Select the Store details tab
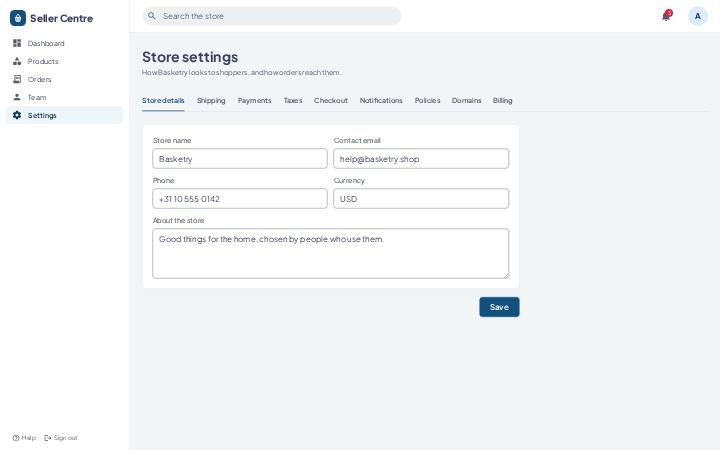The height and width of the screenshot is (450, 720). [x=163, y=101]
